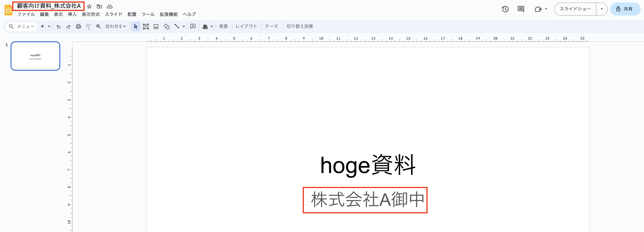Viewport: 644px width, 232px height.
Task: Open the Print icon
Action: click(x=78, y=26)
